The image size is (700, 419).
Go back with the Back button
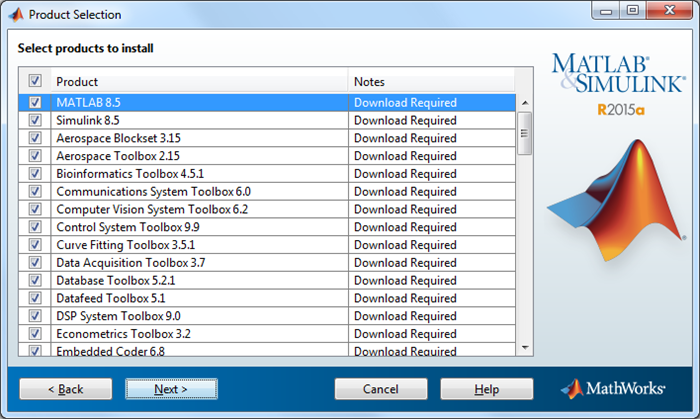pyautogui.click(x=65, y=389)
